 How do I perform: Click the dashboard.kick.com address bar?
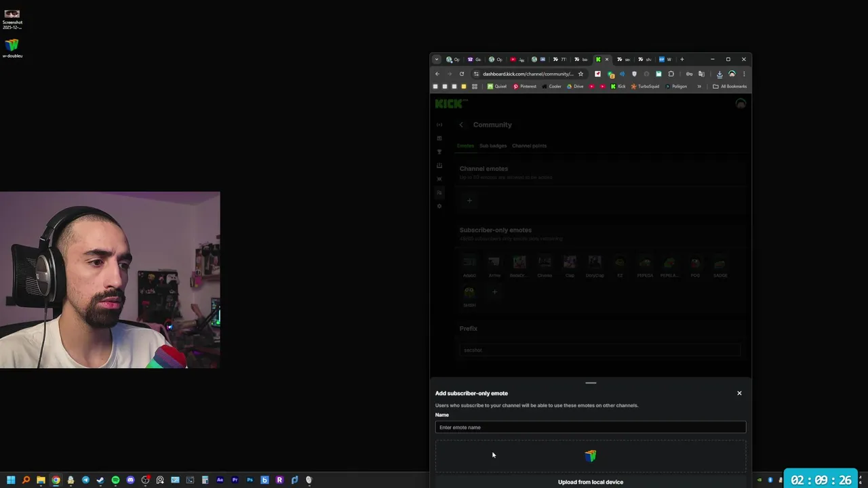point(528,74)
